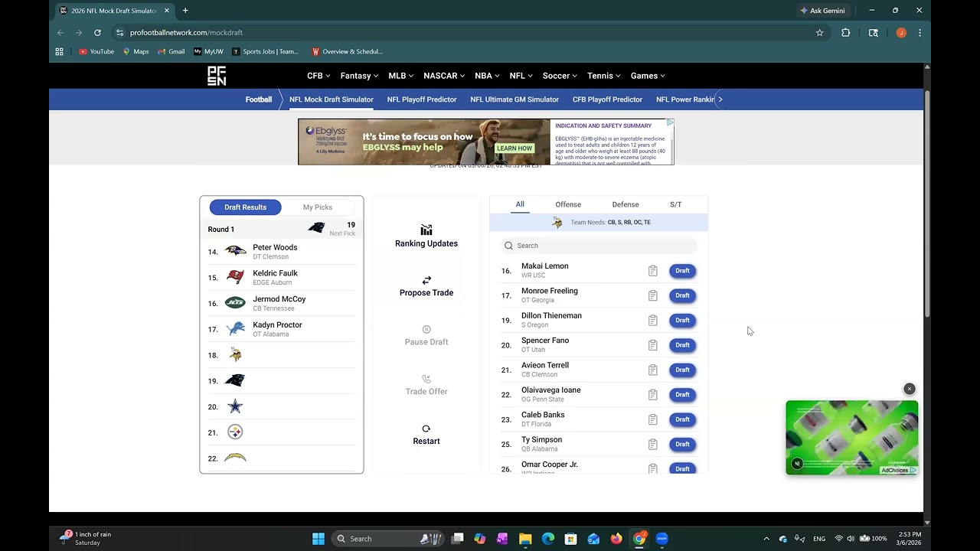Select the Offense tab
This screenshot has width=980, height=551.
coord(568,204)
